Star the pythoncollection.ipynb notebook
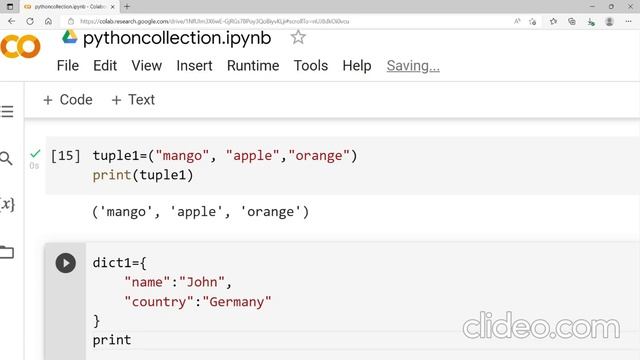Viewport: 640px width, 360px height. (298, 38)
